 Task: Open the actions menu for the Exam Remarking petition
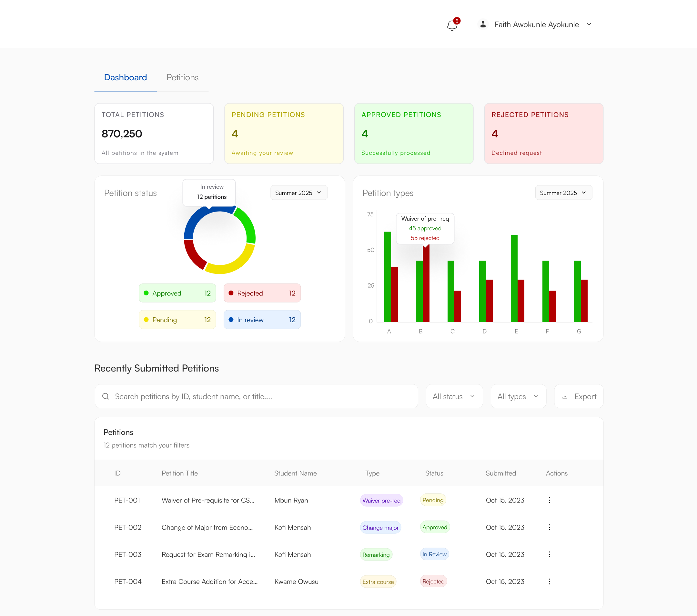click(549, 554)
